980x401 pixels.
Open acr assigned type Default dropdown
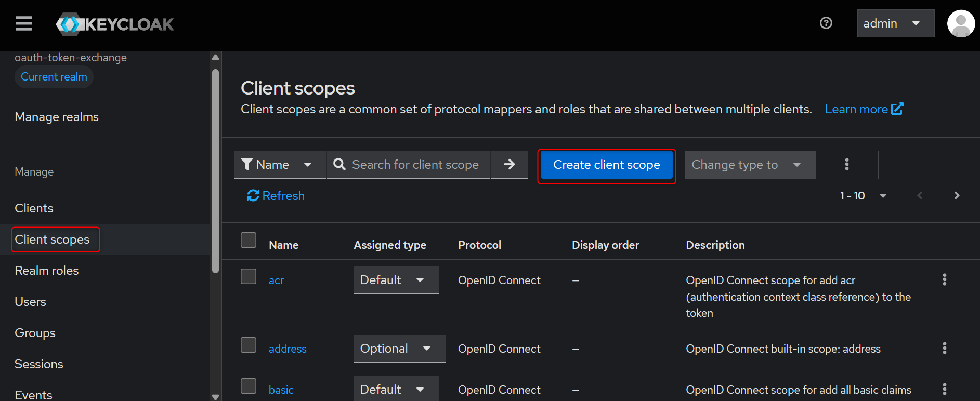tap(396, 280)
